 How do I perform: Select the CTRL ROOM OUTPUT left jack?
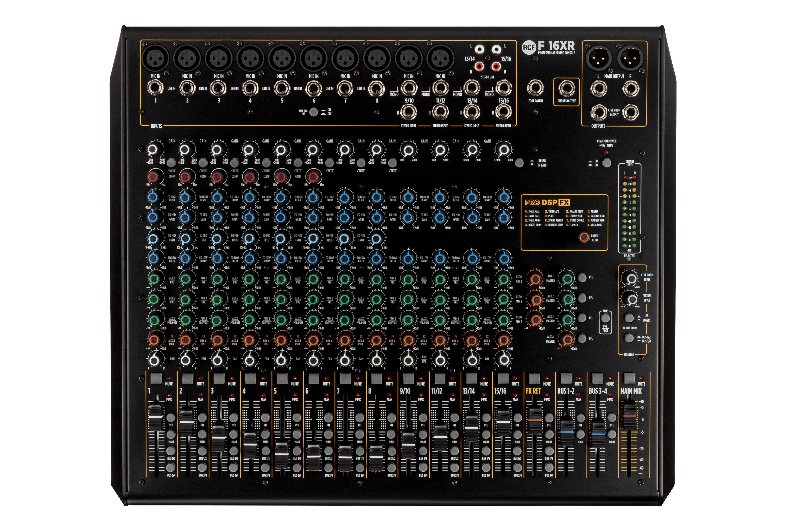598,112
